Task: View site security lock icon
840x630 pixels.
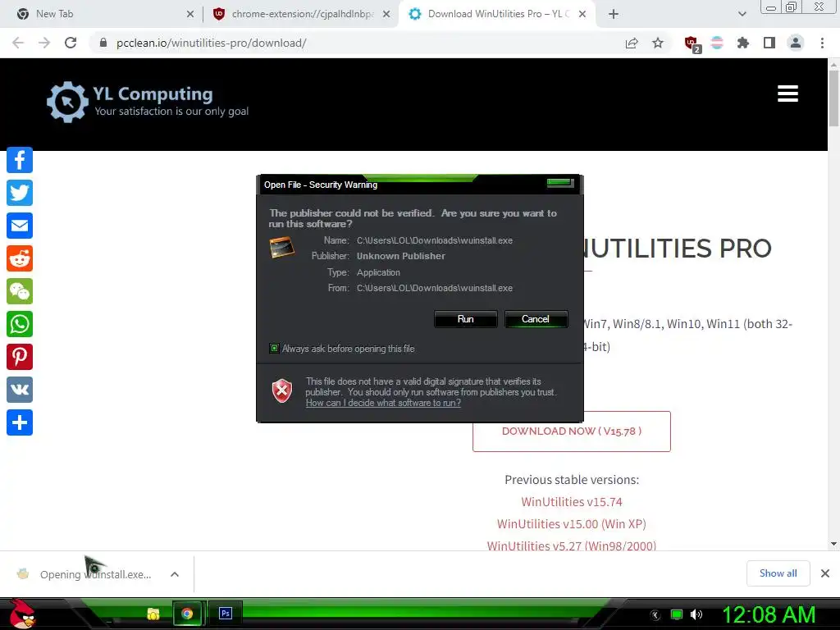Action: point(103,43)
